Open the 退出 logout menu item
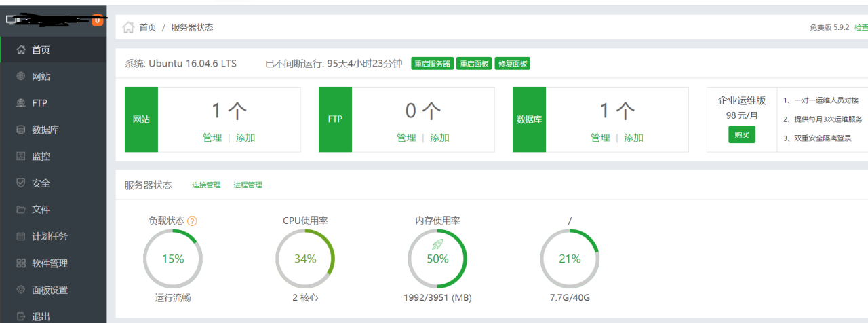Viewport: 868px width, 323px height. coord(41,316)
